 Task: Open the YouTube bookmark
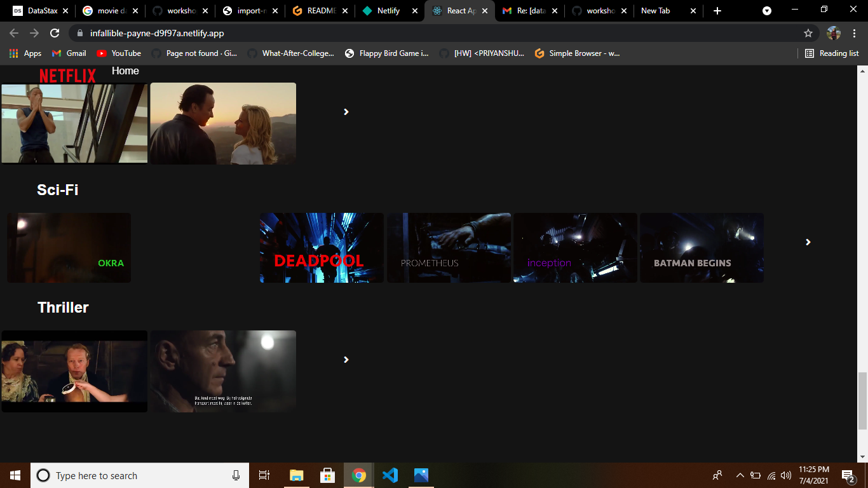pyautogui.click(x=118, y=53)
